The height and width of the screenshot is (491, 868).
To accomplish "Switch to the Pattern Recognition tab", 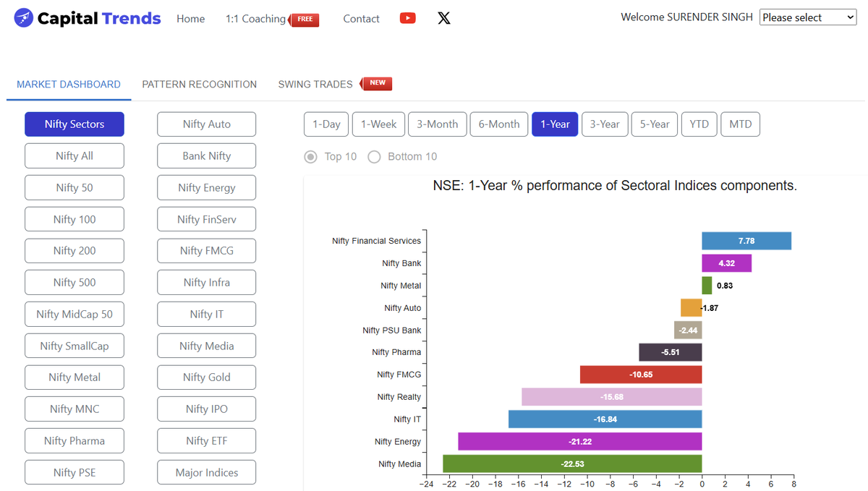I will (x=200, y=85).
